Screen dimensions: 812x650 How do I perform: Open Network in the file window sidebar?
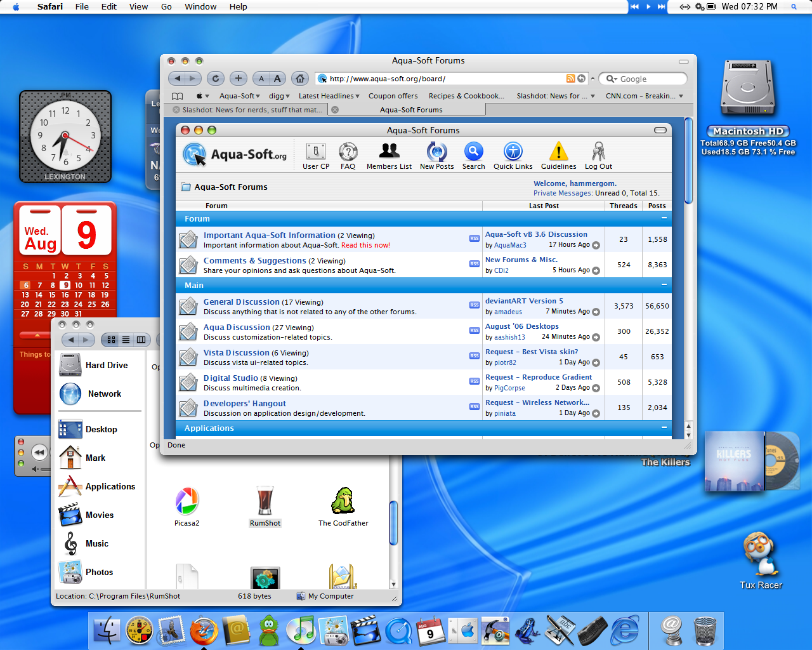pyautogui.click(x=90, y=394)
